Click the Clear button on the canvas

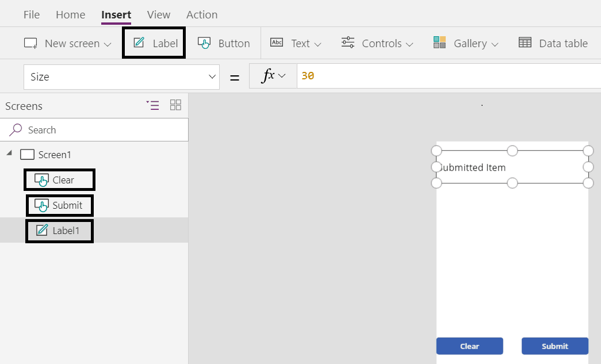(x=469, y=346)
